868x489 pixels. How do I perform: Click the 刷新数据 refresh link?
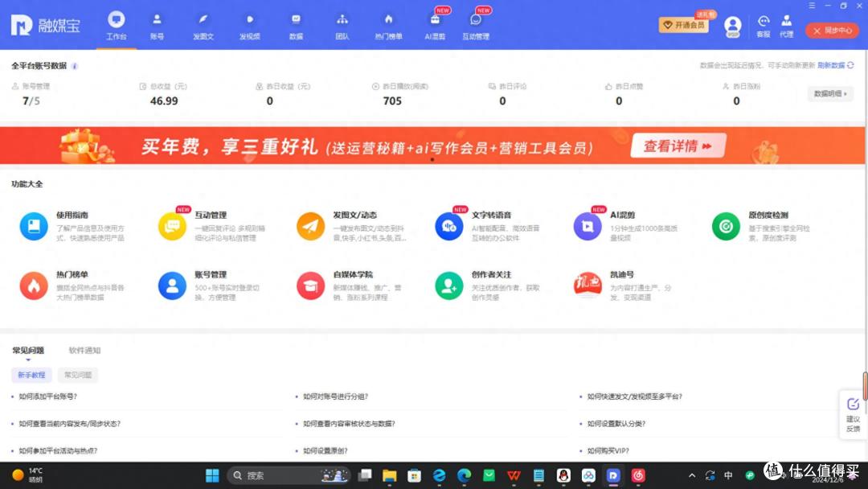coord(836,65)
